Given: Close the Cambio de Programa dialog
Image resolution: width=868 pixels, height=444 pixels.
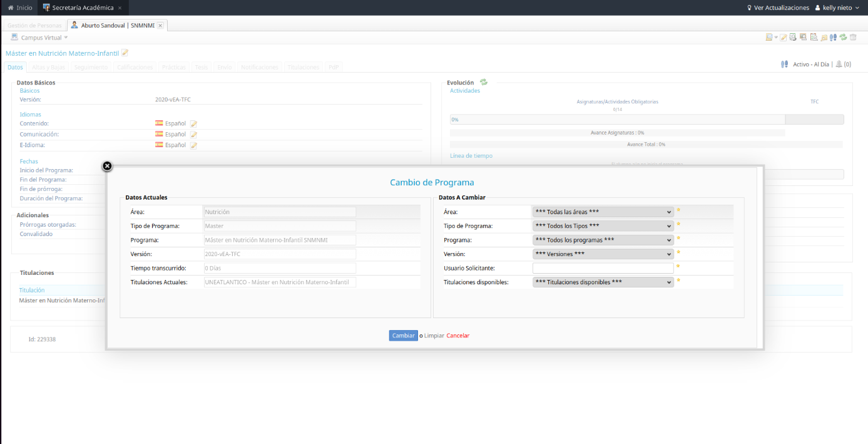Looking at the screenshot, I should 107,166.
